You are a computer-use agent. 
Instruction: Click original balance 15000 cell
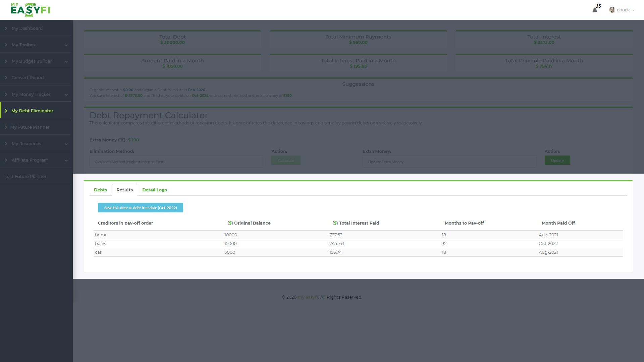[x=230, y=243]
